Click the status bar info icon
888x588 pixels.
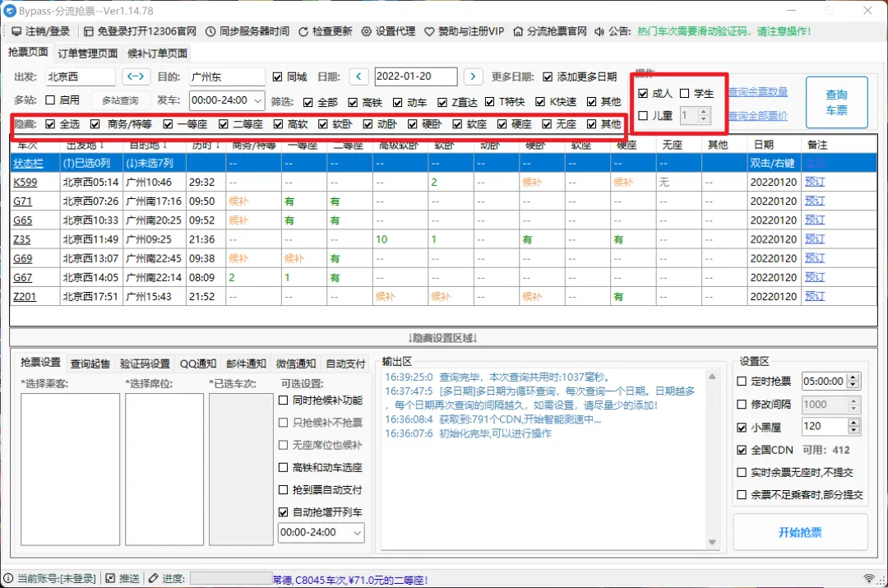tap(8, 578)
